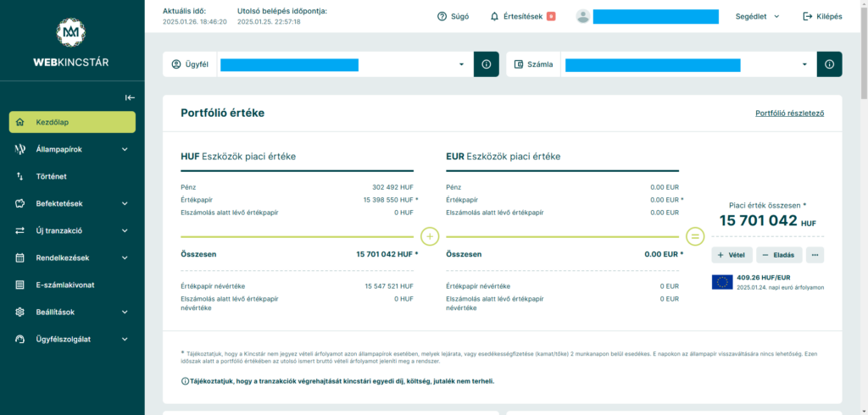Open the Portfólió részletező link
Viewport: 868px width, 415px height.
pos(789,113)
